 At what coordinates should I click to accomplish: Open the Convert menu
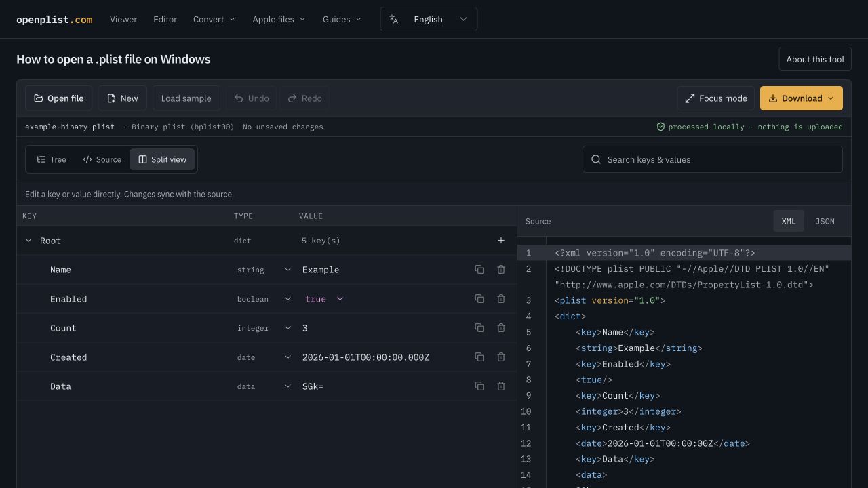point(214,19)
